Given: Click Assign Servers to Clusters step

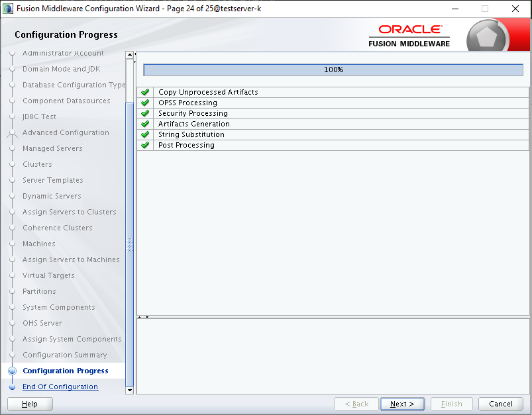Looking at the screenshot, I should (x=69, y=212).
